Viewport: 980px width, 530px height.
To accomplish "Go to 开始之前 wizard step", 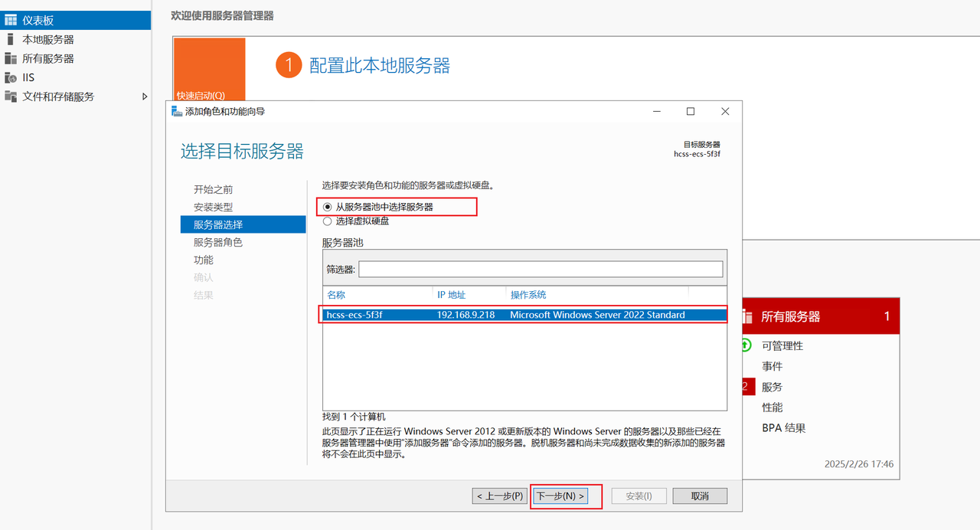I will (x=213, y=189).
